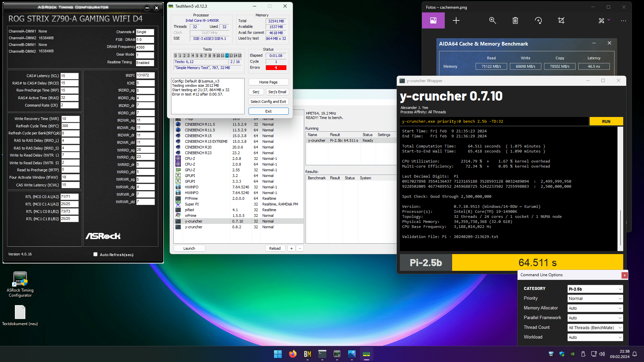Click the NVIDIA tray icon

pos(572,354)
